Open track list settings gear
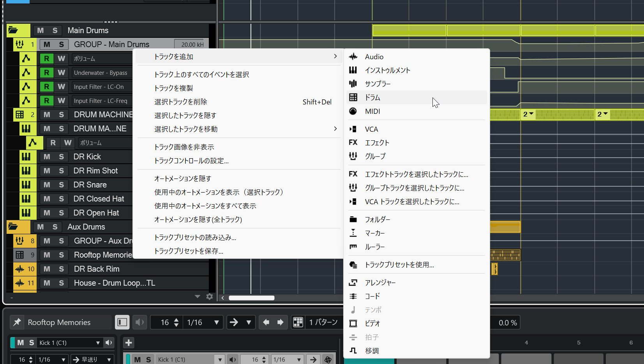The height and width of the screenshot is (364, 644). tap(210, 297)
